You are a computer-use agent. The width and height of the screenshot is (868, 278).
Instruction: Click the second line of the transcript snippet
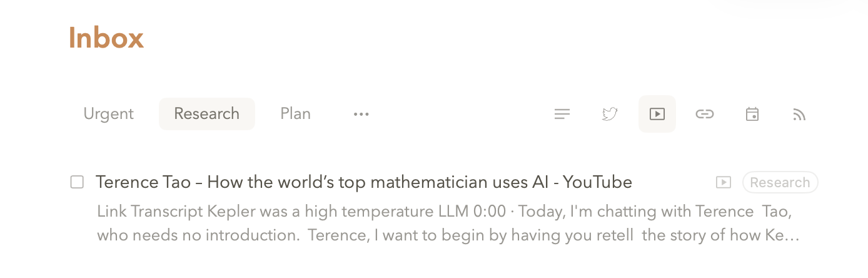point(448,237)
